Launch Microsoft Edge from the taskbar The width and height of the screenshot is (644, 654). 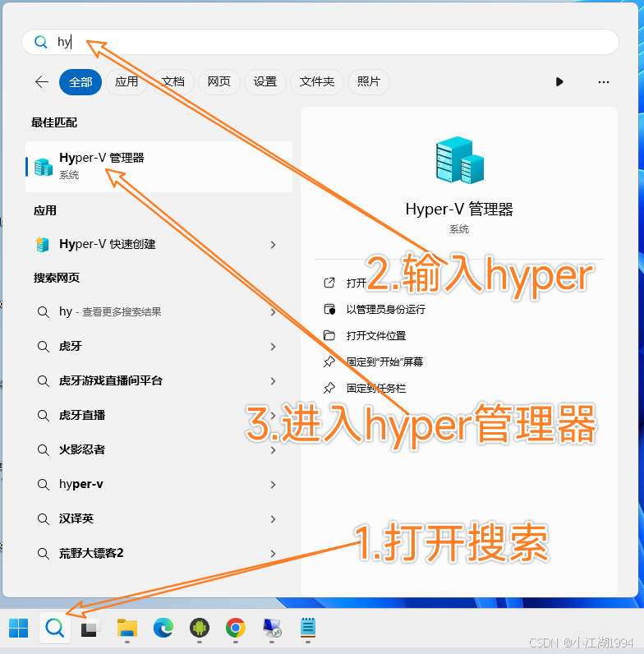tap(163, 628)
